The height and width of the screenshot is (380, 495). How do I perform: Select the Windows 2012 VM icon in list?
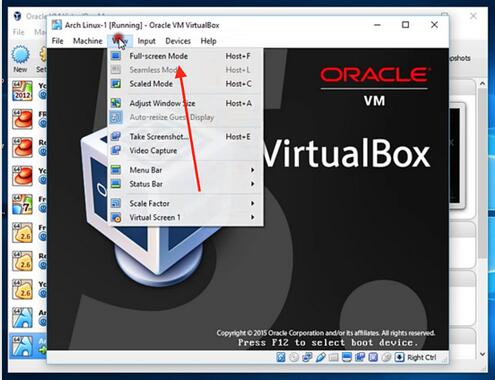coord(22,91)
